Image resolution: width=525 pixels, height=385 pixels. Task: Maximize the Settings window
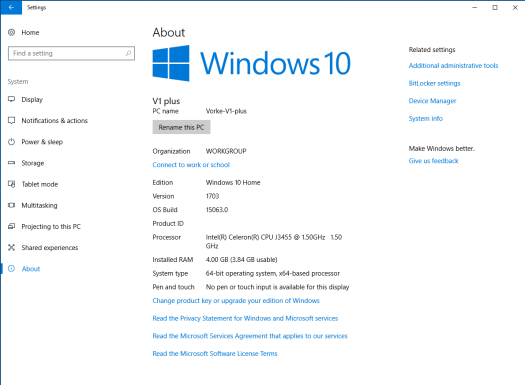click(x=495, y=7)
